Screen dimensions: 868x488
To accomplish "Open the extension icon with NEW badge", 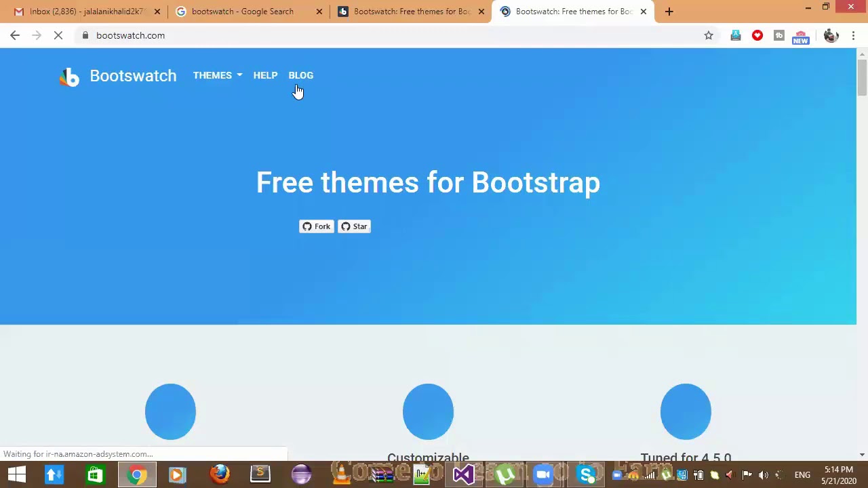I will point(801,36).
